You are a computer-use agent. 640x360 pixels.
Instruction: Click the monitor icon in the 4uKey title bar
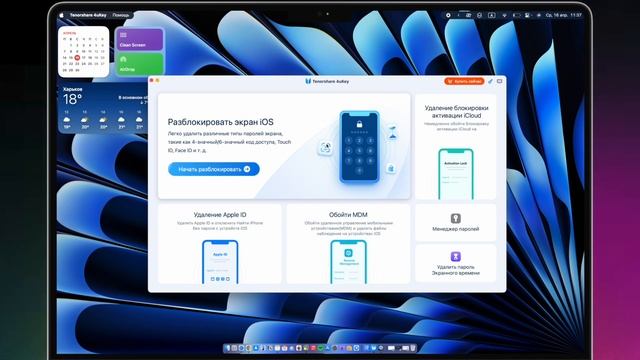(500, 81)
